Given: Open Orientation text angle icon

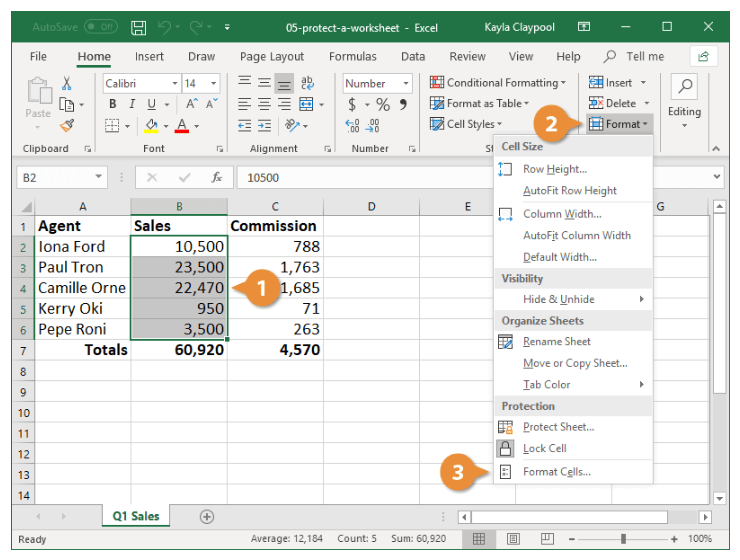Looking at the screenshot, I should [292, 125].
